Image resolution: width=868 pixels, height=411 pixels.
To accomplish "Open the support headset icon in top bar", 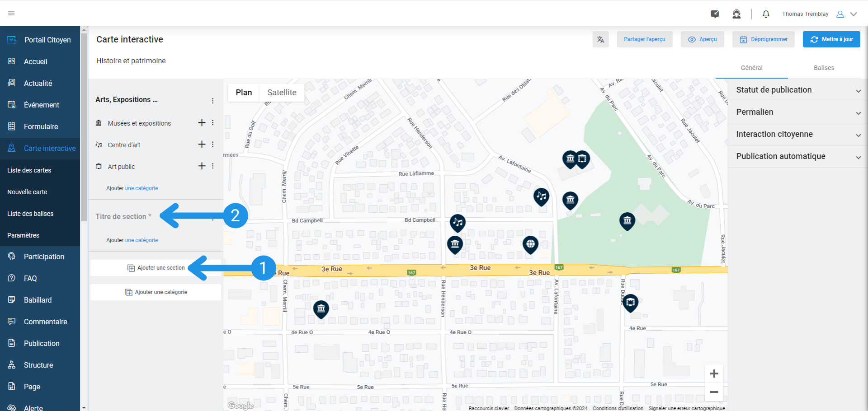I will pos(736,14).
